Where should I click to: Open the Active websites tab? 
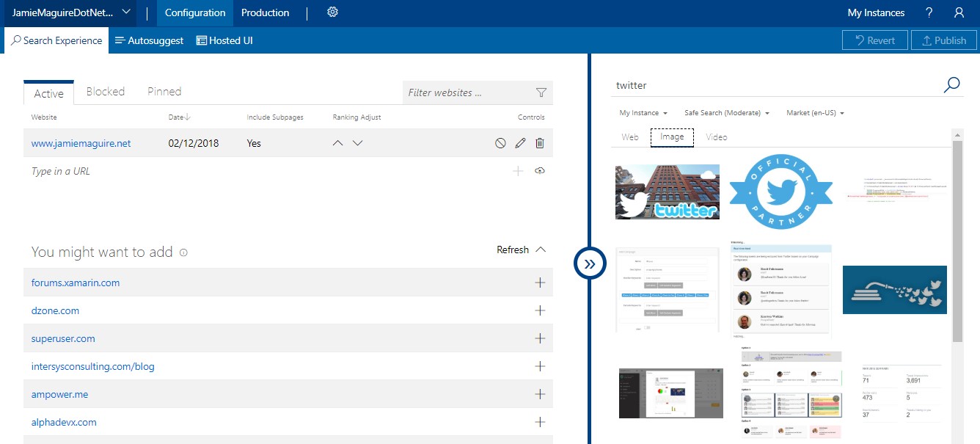point(49,93)
